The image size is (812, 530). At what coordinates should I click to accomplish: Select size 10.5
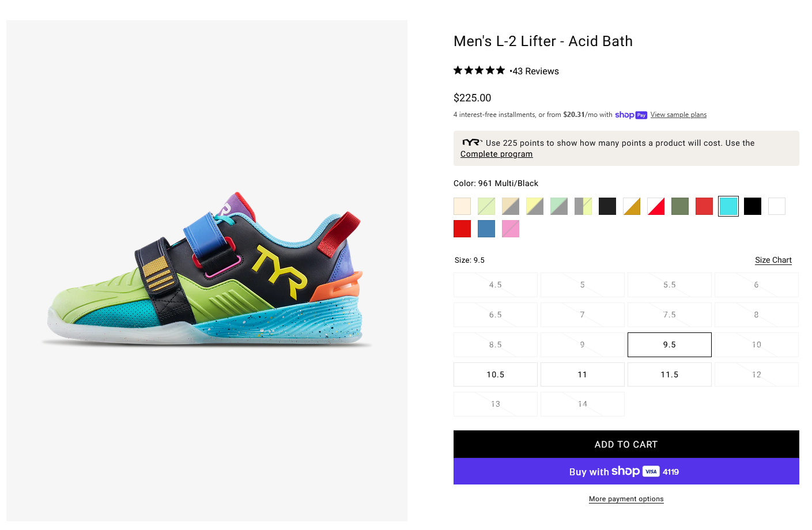496,374
